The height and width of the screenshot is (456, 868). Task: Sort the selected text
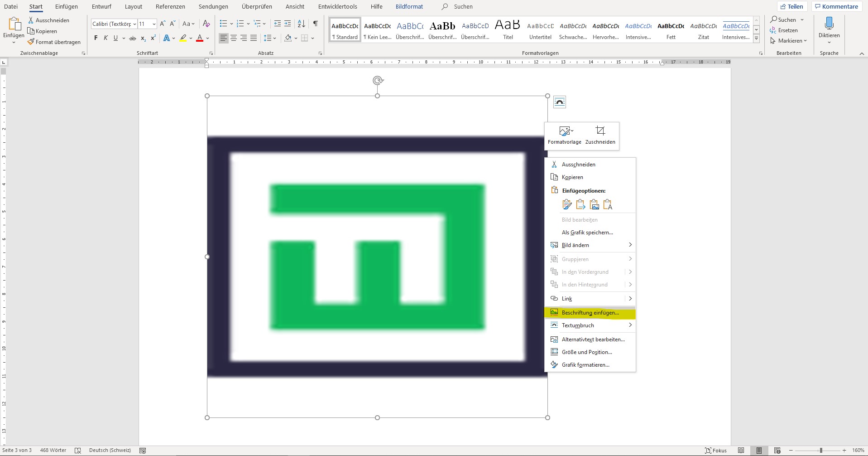click(x=302, y=24)
